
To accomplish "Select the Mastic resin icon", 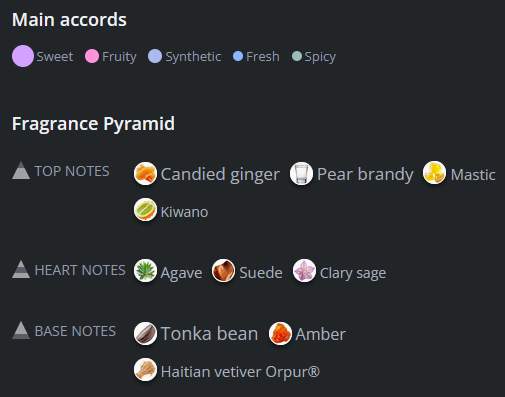I will pyautogui.click(x=434, y=173).
